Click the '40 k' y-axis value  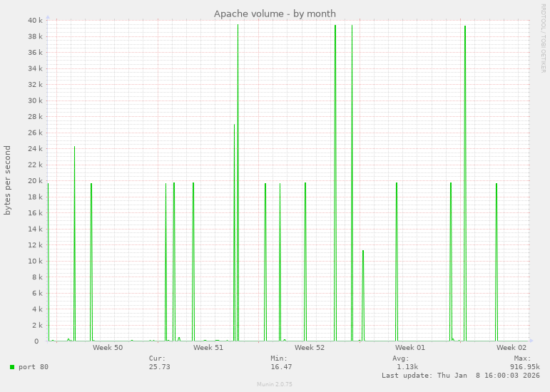(x=35, y=21)
